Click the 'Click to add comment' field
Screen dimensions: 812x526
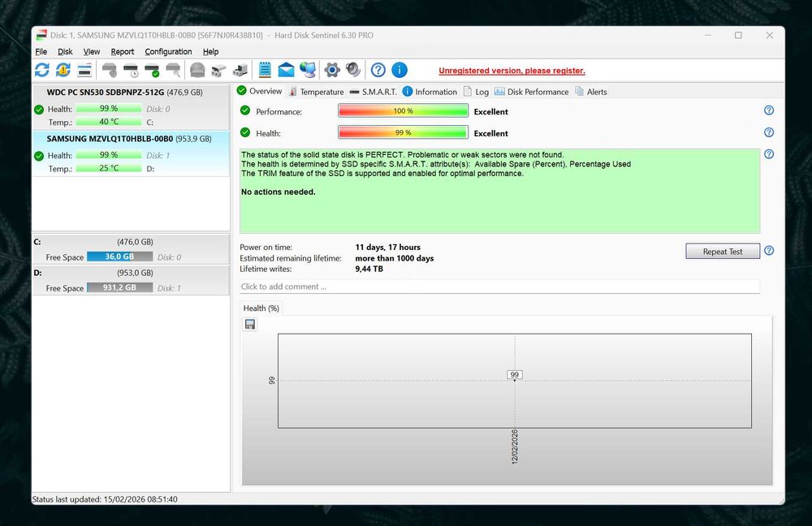(x=499, y=287)
